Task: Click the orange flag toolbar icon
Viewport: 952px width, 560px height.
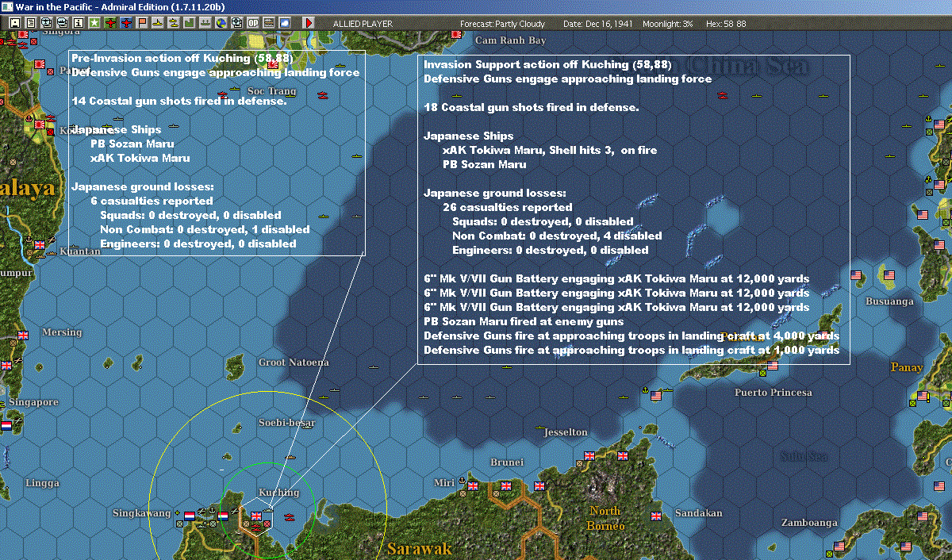Action: 142,24
